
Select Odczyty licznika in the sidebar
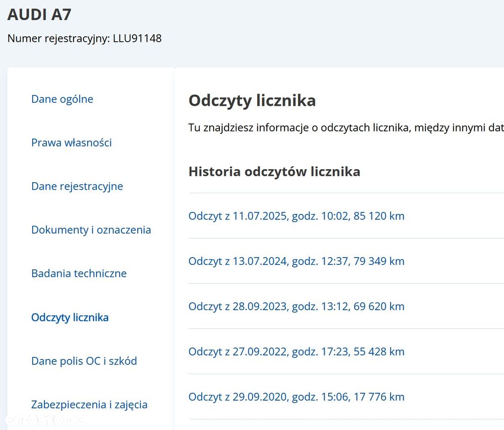pos(70,318)
